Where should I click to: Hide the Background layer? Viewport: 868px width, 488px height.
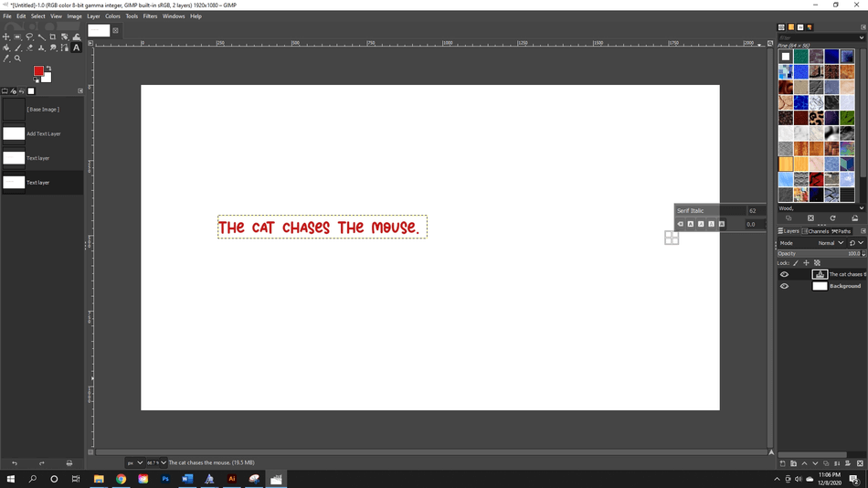point(784,286)
